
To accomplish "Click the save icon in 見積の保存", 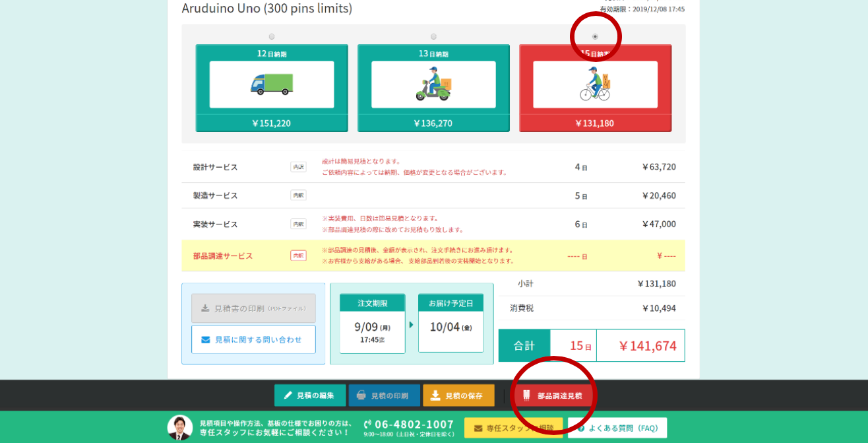I will (x=435, y=395).
